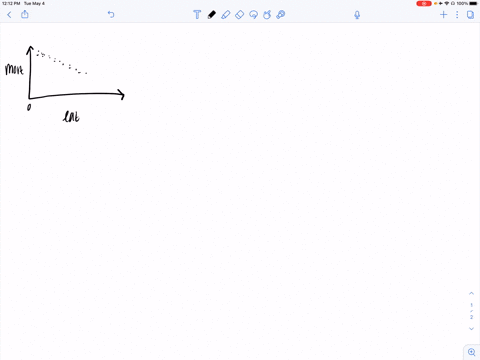Go back to the notes library

tap(9, 15)
